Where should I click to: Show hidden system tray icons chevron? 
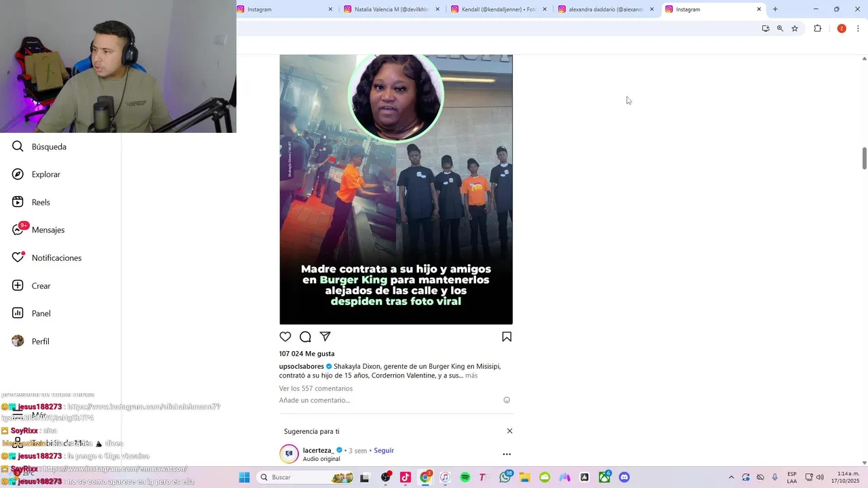pyautogui.click(x=731, y=477)
